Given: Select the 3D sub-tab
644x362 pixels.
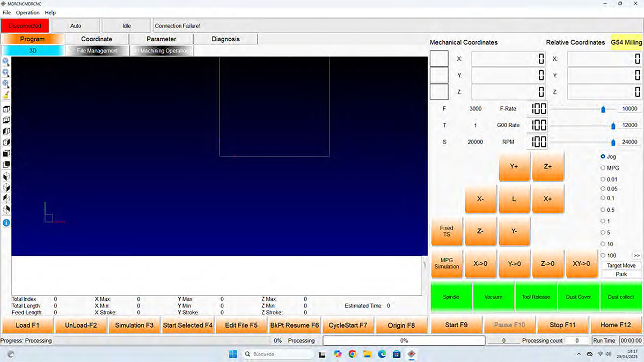Looking at the screenshot, I should pos(32,51).
